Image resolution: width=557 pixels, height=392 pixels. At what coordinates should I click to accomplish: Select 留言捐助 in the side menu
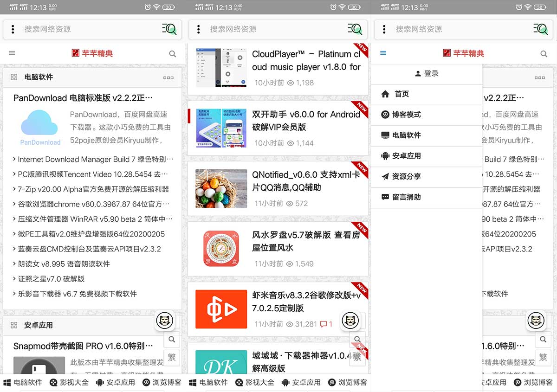coord(427,197)
